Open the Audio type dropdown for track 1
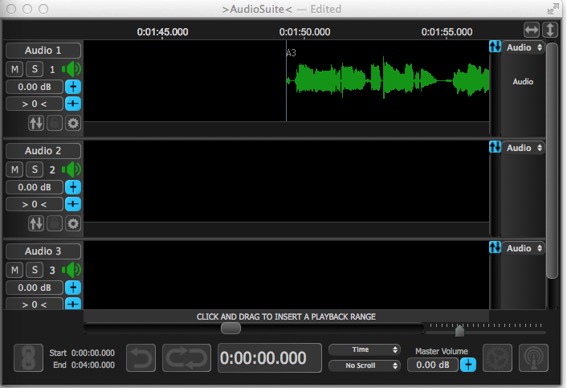The height and width of the screenshot is (392, 567). [x=524, y=48]
